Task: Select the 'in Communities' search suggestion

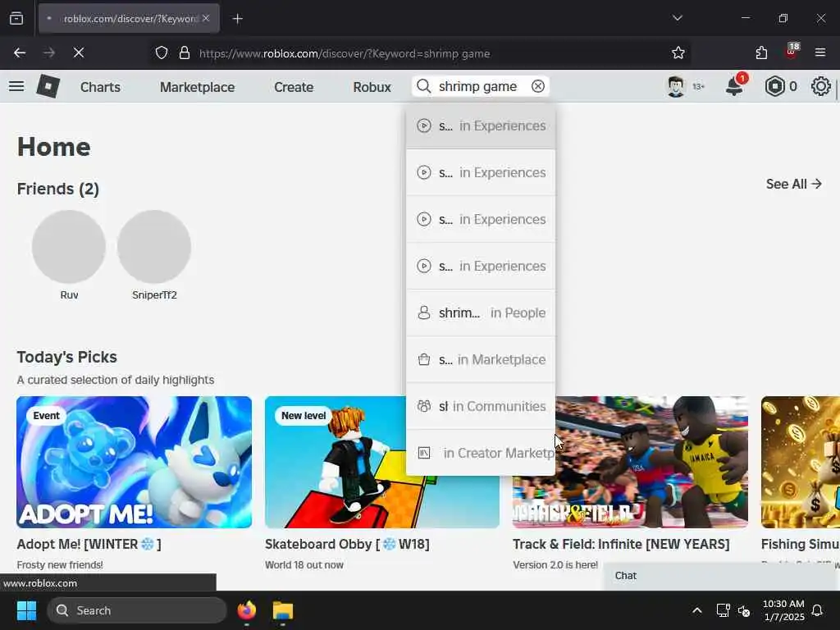Action: (x=481, y=406)
